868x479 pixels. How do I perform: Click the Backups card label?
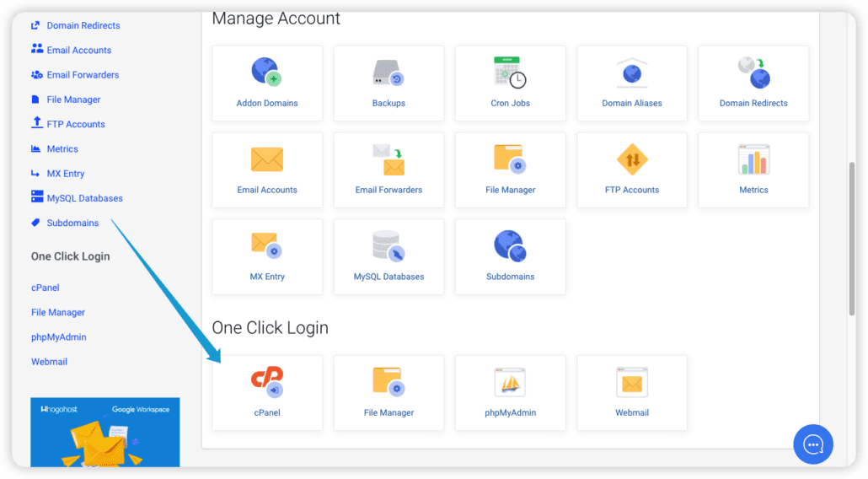point(388,103)
